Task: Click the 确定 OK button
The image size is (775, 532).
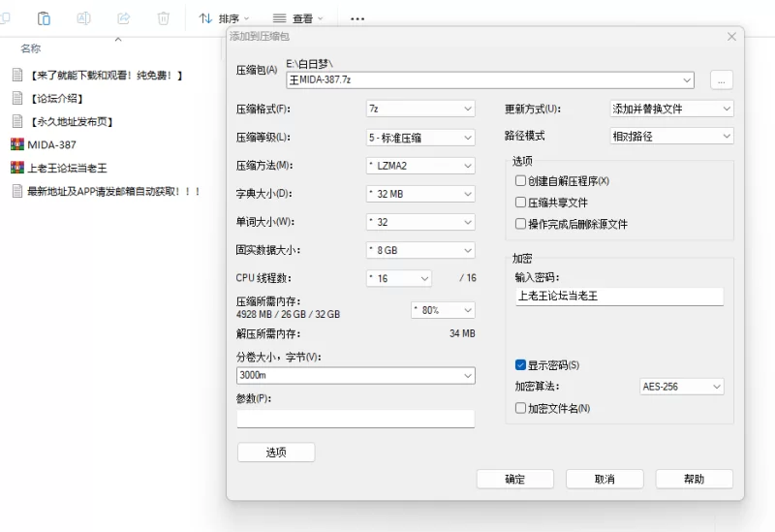Action: point(515,479)
